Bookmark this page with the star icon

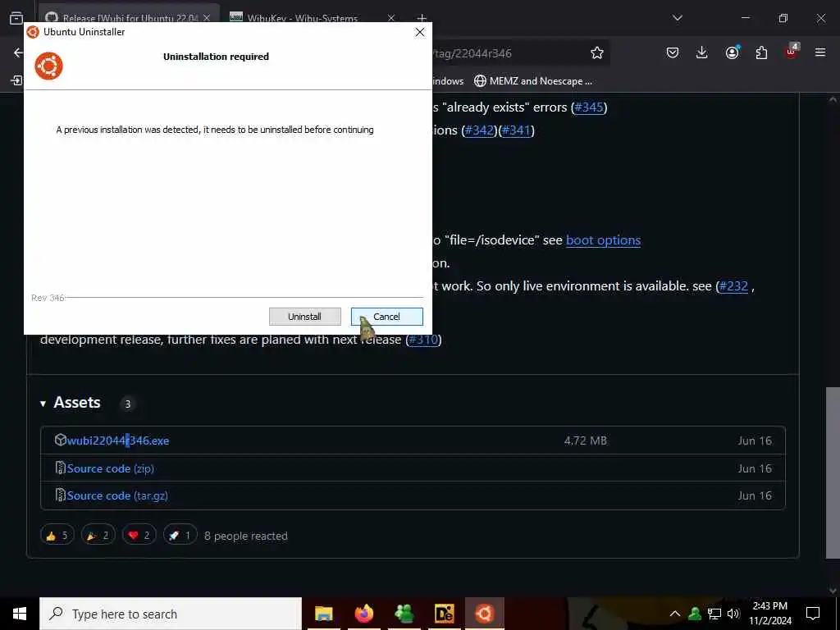click(x=597, y=52)
